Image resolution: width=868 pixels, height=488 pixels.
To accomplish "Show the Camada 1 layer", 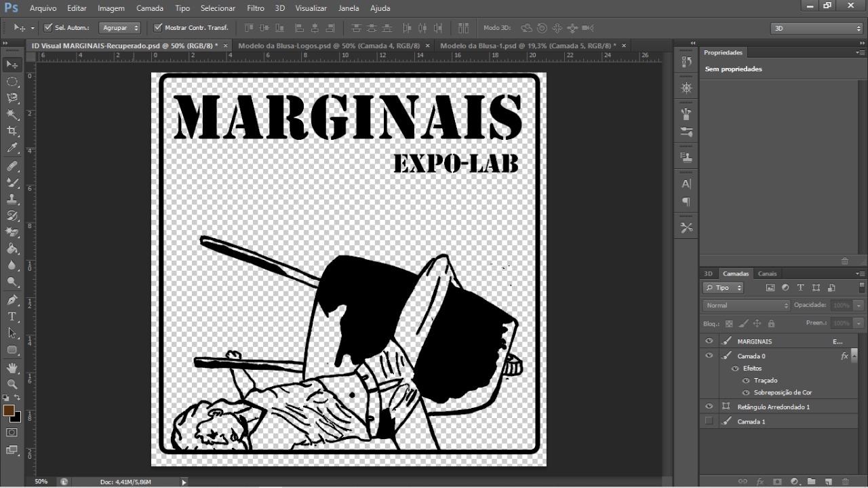I will pyautogui.click(x=709, y=421).
